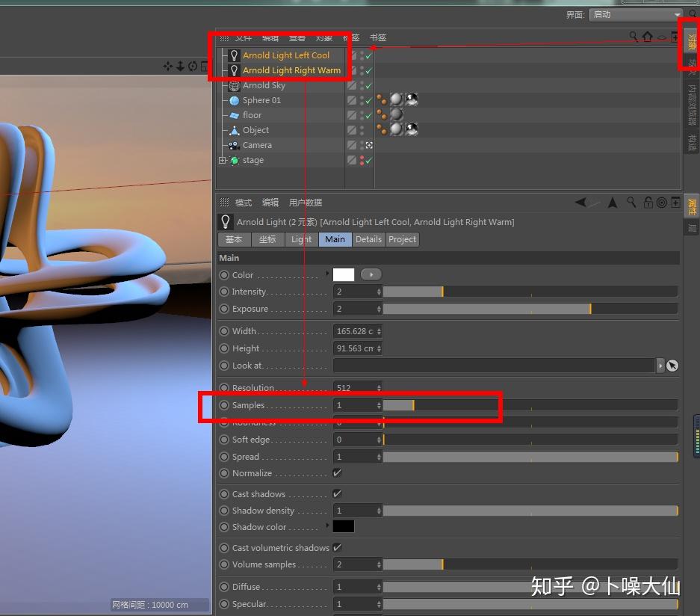Viewport: 700px width, 616px height.
Task: Expand the stage object hierarchy
Action: pos(222,160)
